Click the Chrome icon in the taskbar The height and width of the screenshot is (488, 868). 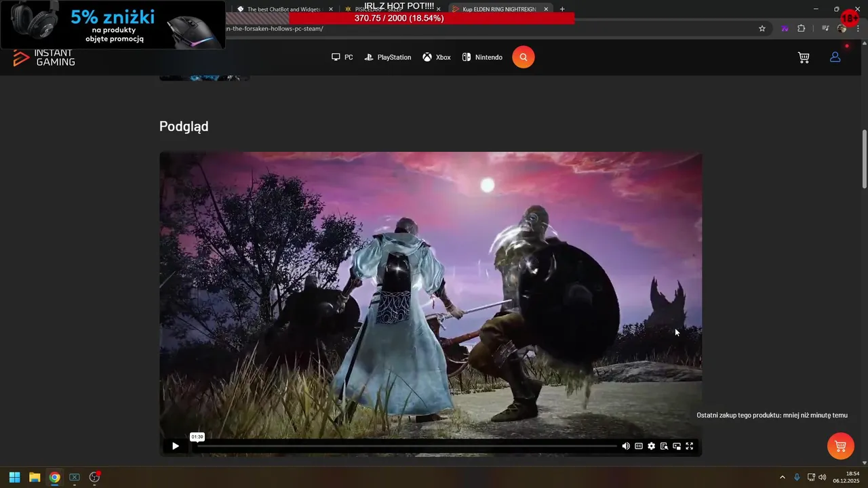coord(54,477)
